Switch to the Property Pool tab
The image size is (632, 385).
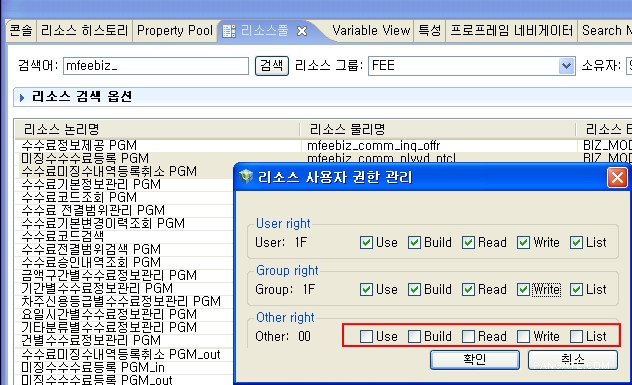(x=175, y=31)
